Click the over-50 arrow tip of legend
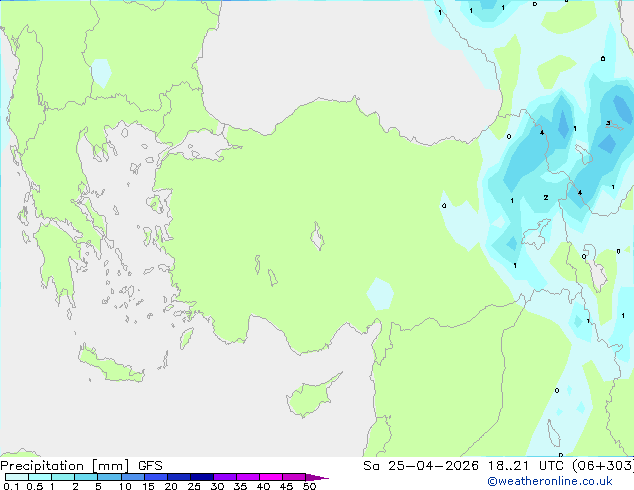This screenshot has height=490, width=634. 317,477
